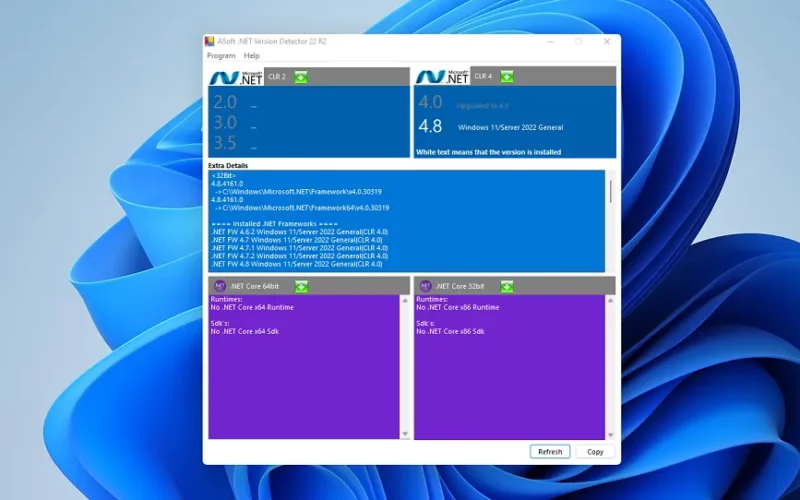The height and width of the screenshot is (500, 800).
Task: Click the purple .NET Core 64bit logo
Action: [x=220, y=286]
